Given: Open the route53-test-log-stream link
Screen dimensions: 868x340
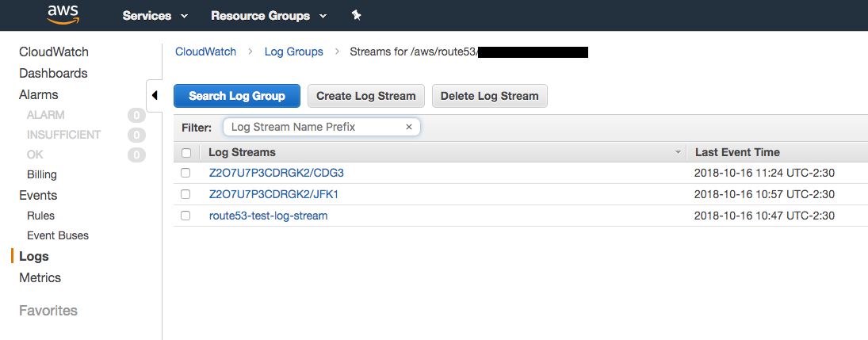Looking at the screenshot, I should coord(269,216).
